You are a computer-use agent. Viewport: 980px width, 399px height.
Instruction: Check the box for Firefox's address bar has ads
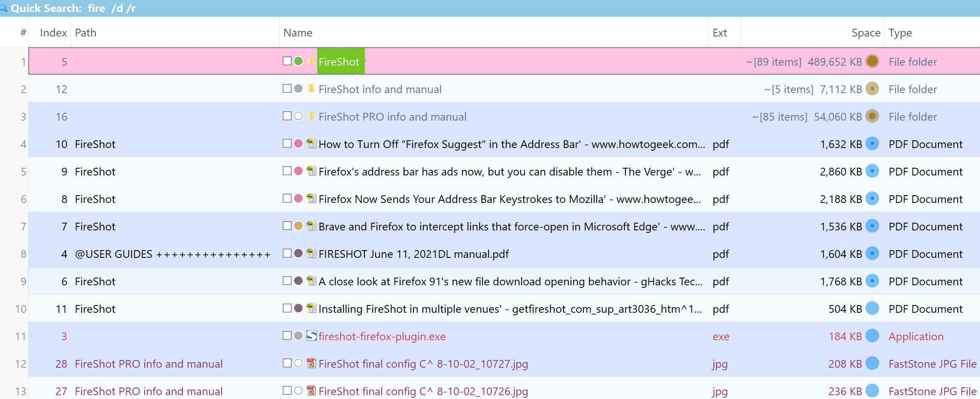click(287, 171)
